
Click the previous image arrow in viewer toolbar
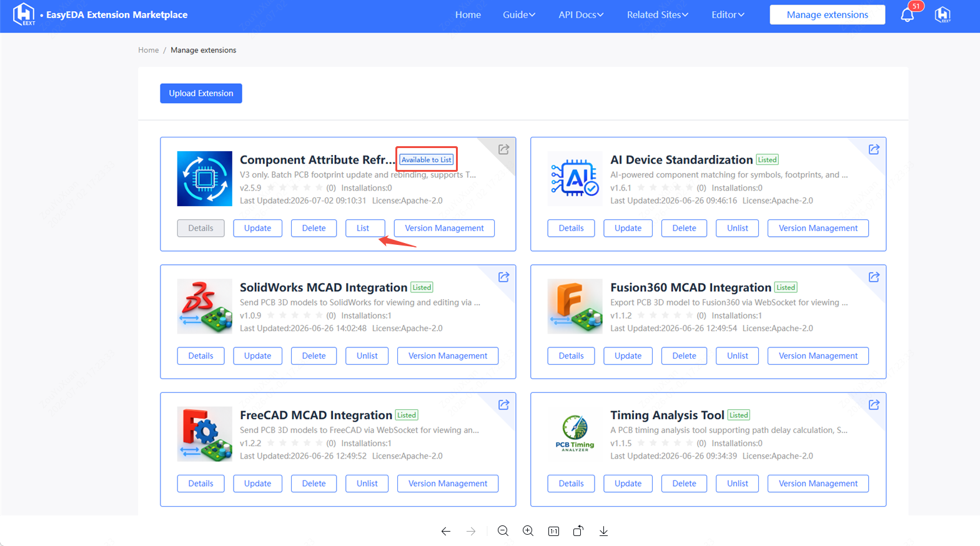(445, 531)
